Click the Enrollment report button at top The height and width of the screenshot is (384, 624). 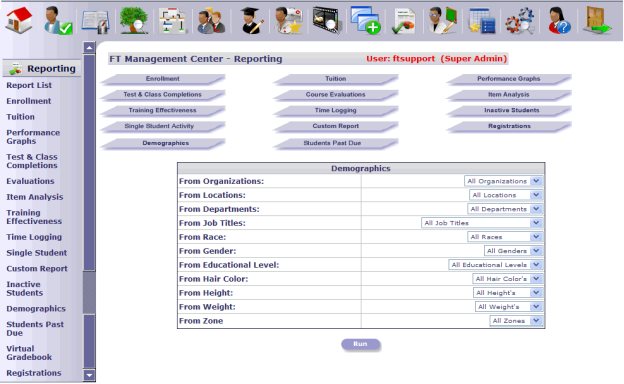coord(163,79)
